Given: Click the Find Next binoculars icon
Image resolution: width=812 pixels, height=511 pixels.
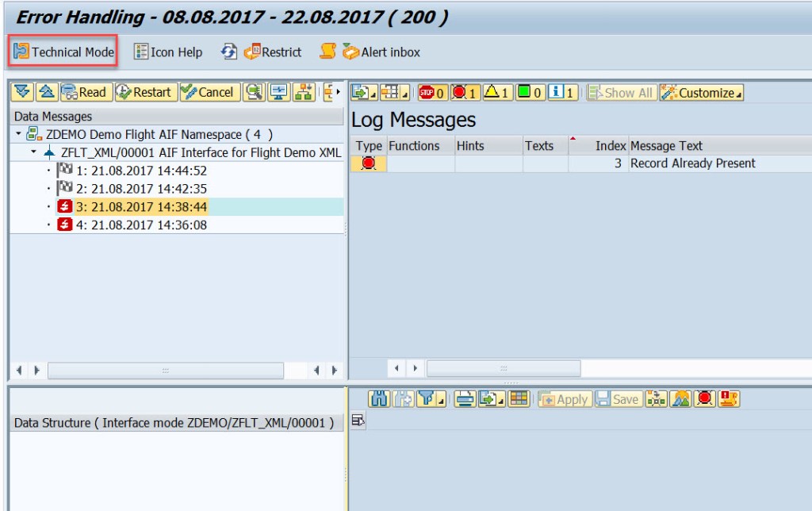Looking at the screenshot, I should 403,398.
